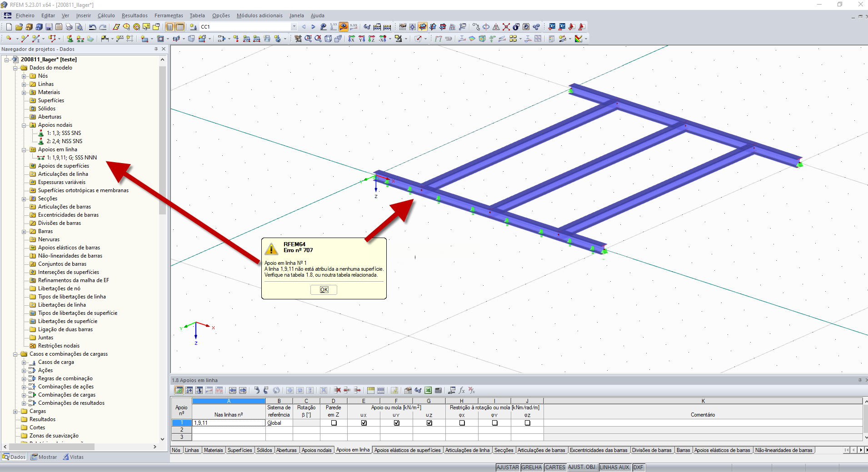868x472 pixels.
Task: Click the mirror tool icon
Action: pos(496,27)
